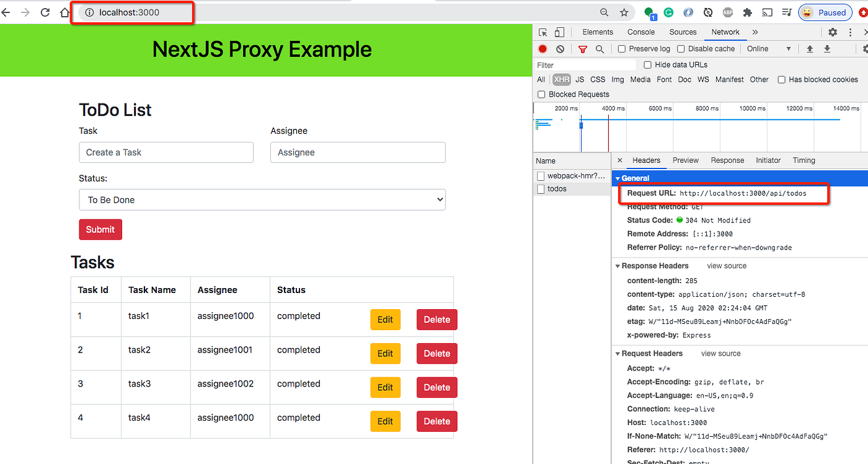868x464 pixels.
Task: Toggle the device toolbar
Action: click(559, 32)
